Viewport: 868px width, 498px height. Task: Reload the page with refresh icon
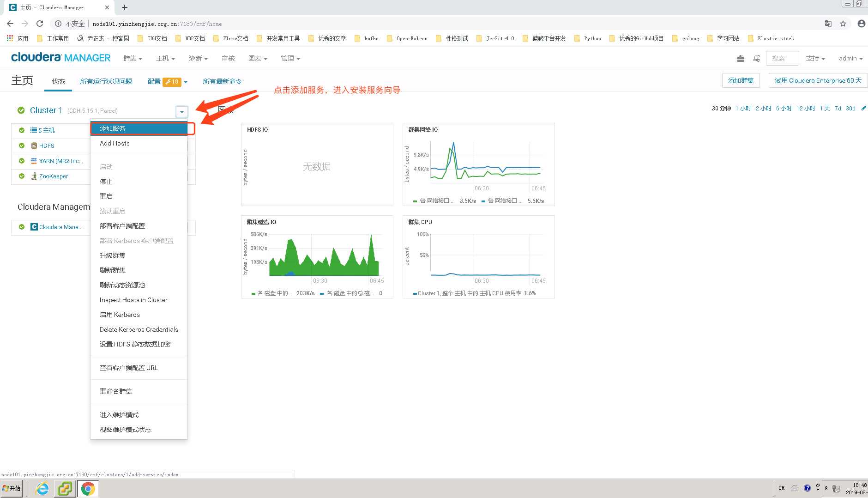[x=40, y=24]
